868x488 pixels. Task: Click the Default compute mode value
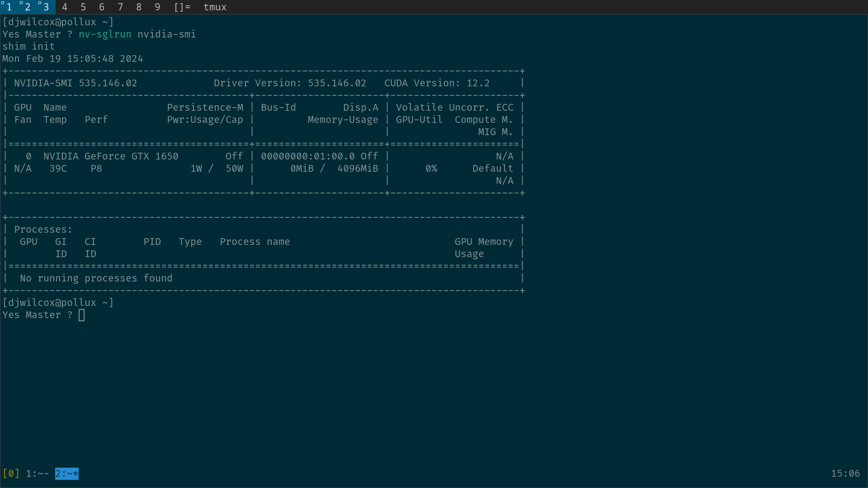pyautogui.click(x=493, y=169)
